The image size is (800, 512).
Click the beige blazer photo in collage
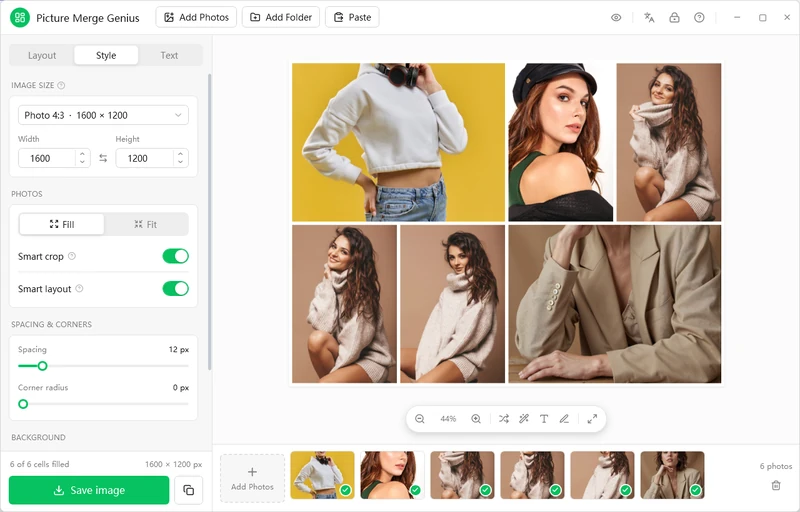615,304
